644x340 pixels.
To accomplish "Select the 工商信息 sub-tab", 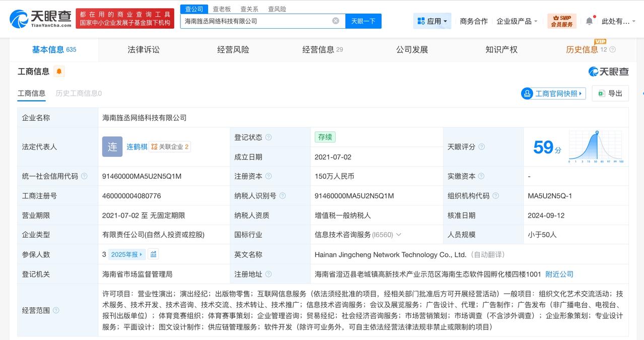I will click(x=31, y=93).
